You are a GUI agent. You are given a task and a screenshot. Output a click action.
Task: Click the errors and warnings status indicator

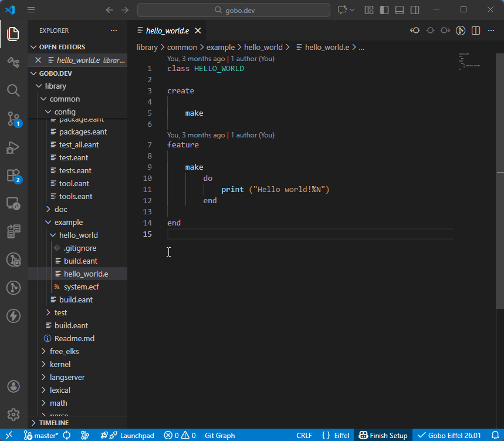click(180, 435)
